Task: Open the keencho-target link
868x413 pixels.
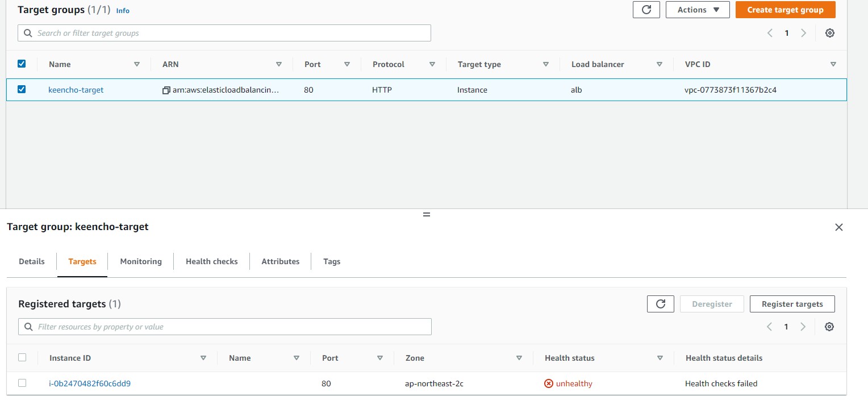Action: [x=76, y=90]
